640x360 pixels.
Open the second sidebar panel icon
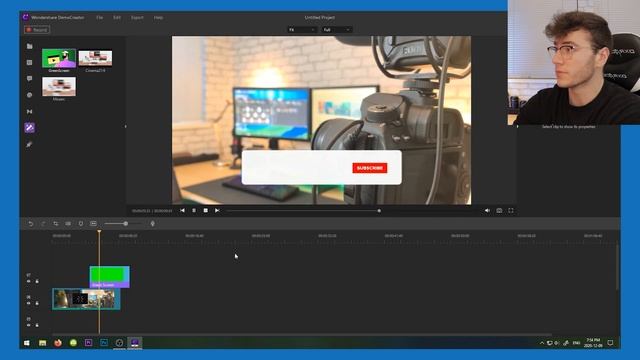(x=29, y=62)
